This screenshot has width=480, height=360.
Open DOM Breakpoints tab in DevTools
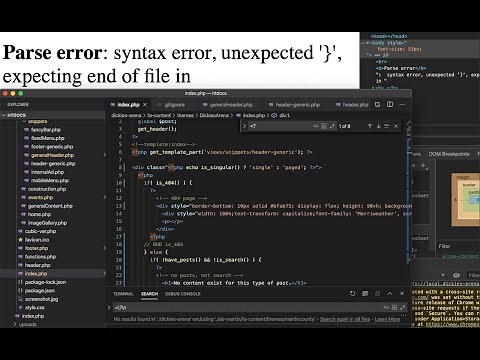pos(449,154)
